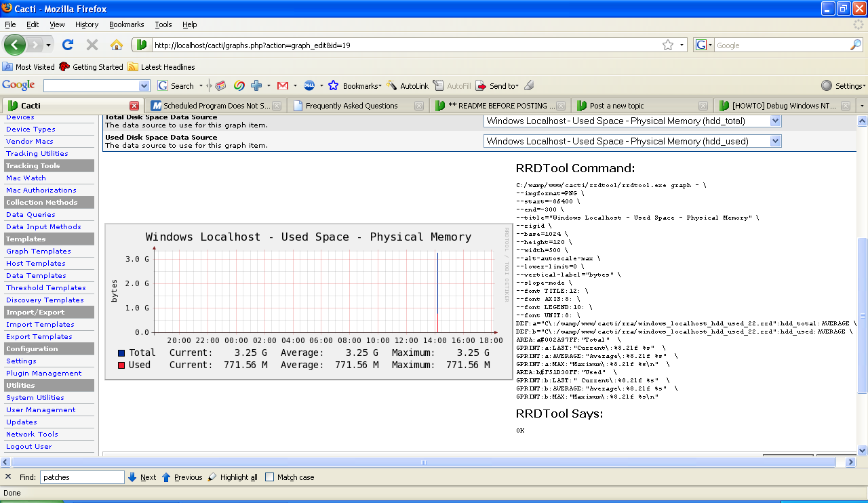
Task: Open the Getting Started bookmark
Action: 92,67
